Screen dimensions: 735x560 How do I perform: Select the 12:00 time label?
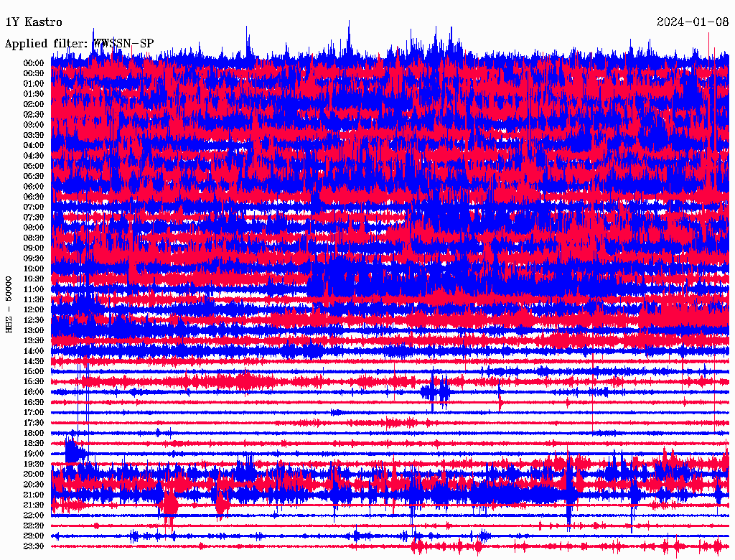[x=34, y=310]
